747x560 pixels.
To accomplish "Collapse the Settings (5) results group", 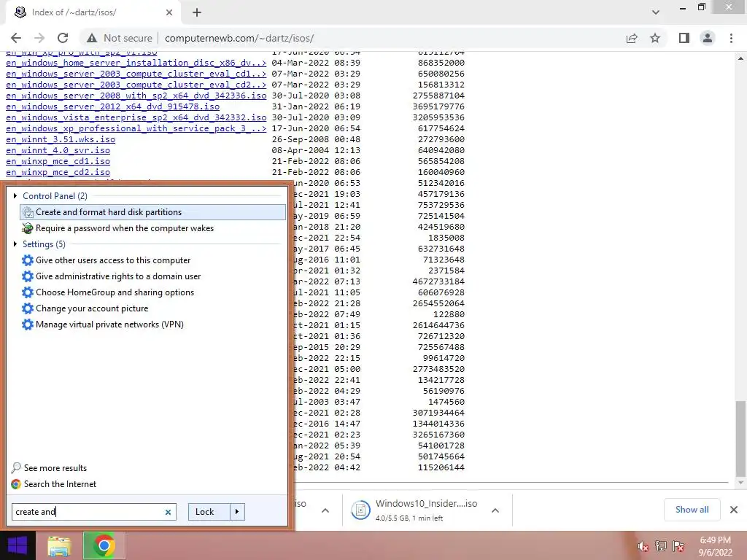I will pyautogui.click(x=15, y=244).
